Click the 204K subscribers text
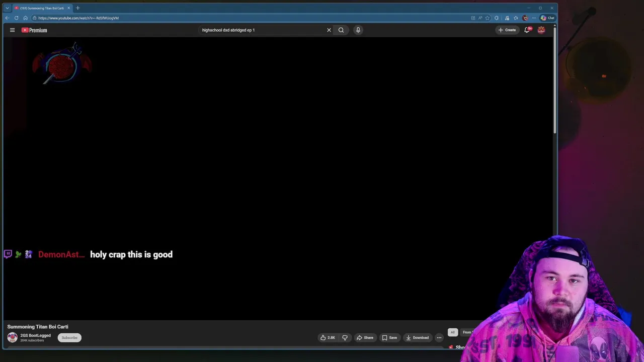This screenshot has width=644, height=362. tap(32, 341)
